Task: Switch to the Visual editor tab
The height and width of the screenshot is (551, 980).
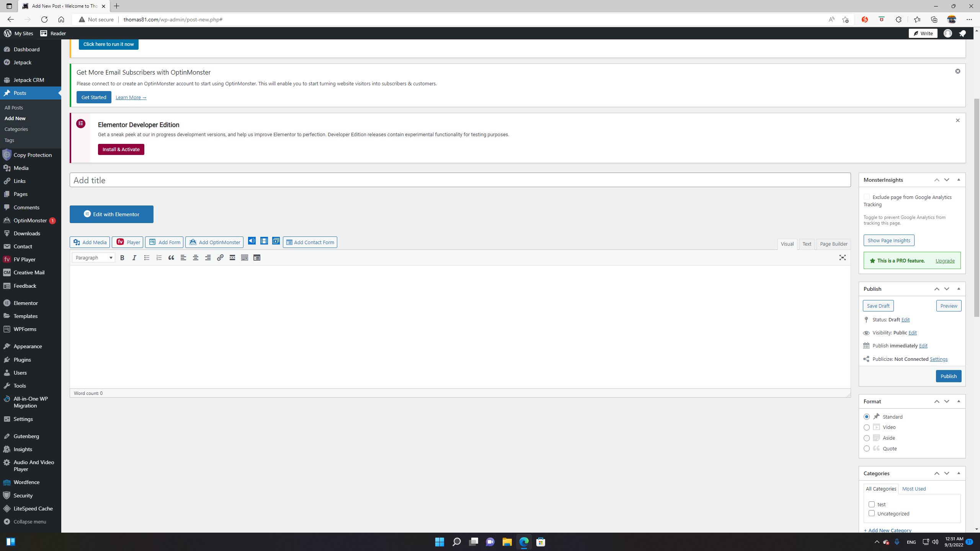Action: click(787, 244)
